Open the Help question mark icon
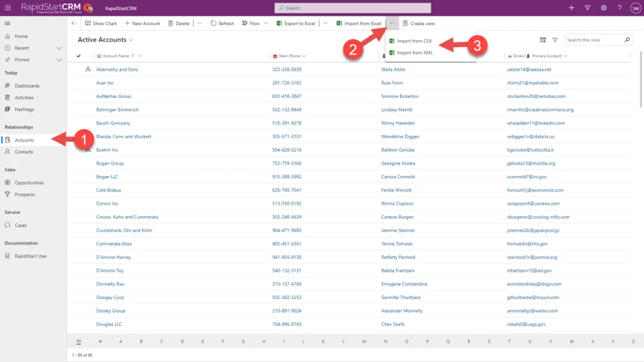 [x=619, y=8]
